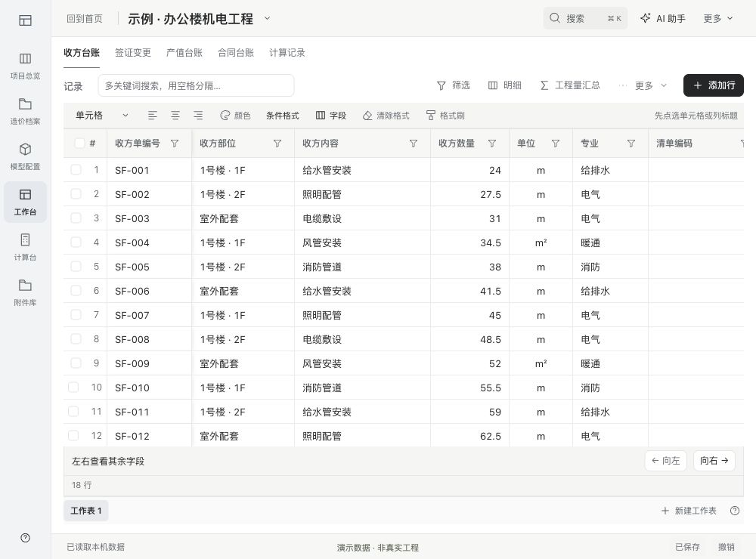This screenshot has height=559, width=756.
Task: Open the toolbar 更多 dropdown beside 工程量汇总
Action: pos(650,85)
